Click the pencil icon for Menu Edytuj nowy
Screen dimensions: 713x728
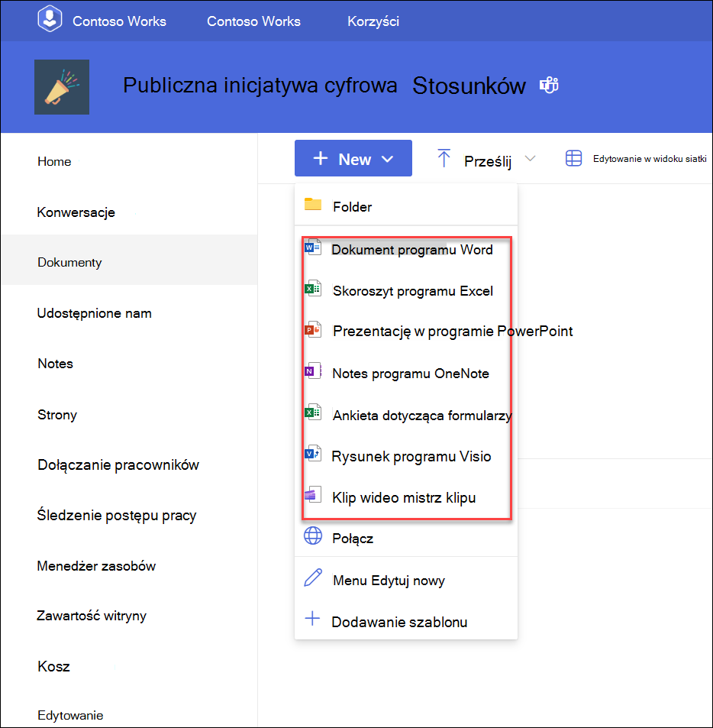tap(313, 577)
